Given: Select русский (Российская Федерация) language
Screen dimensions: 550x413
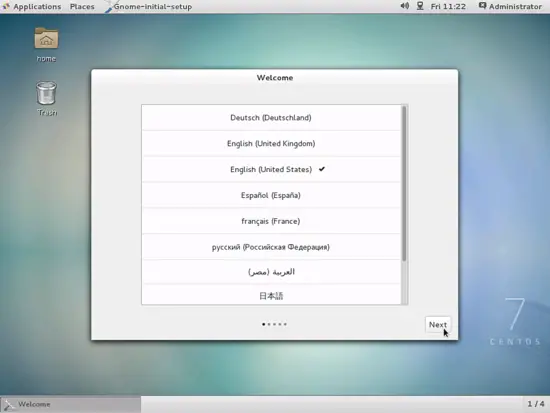Looking at the screenshot, I should tap(271, 247).
